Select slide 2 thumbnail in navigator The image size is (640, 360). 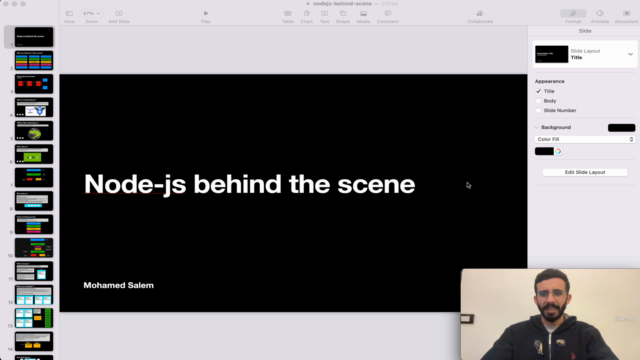point(34,60)
